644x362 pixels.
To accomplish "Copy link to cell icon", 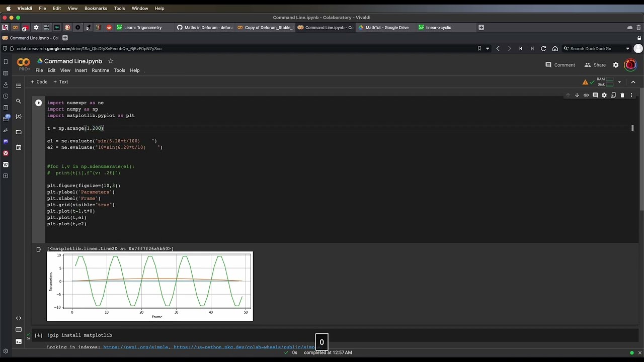I will pos(586,95).
